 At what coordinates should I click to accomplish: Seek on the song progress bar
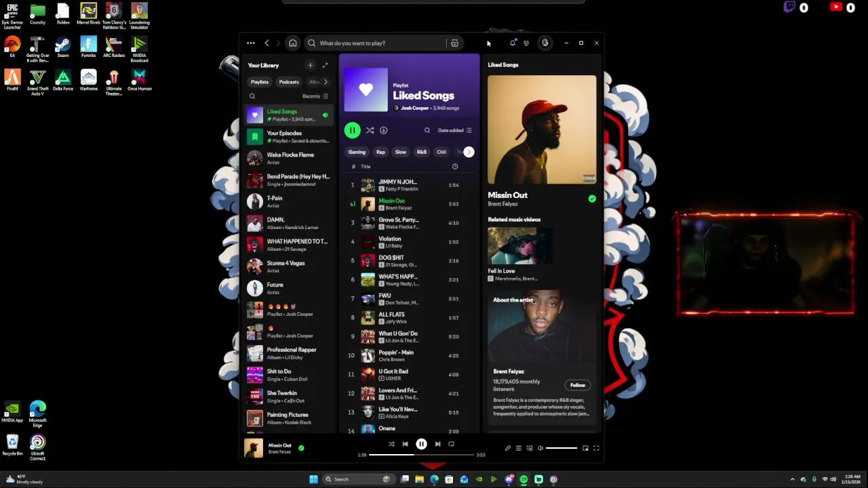(x=422, y=455)
